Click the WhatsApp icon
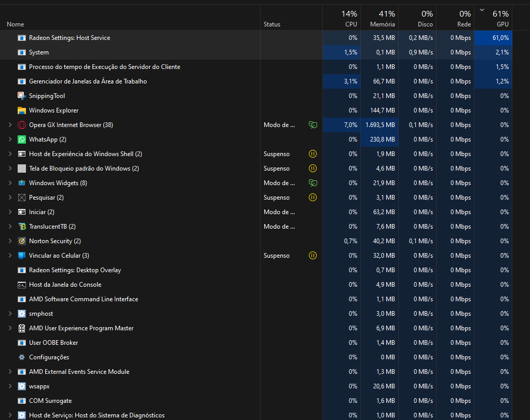 (22, 139)
